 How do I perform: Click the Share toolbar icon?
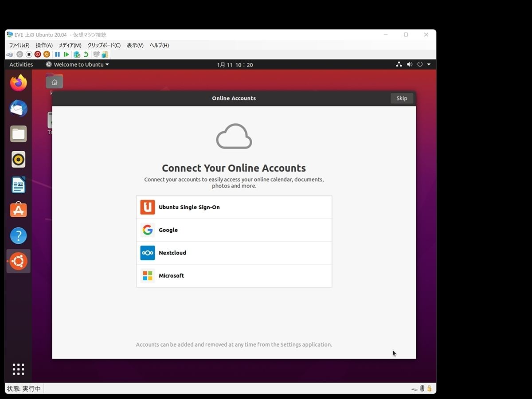click(105, 55)
